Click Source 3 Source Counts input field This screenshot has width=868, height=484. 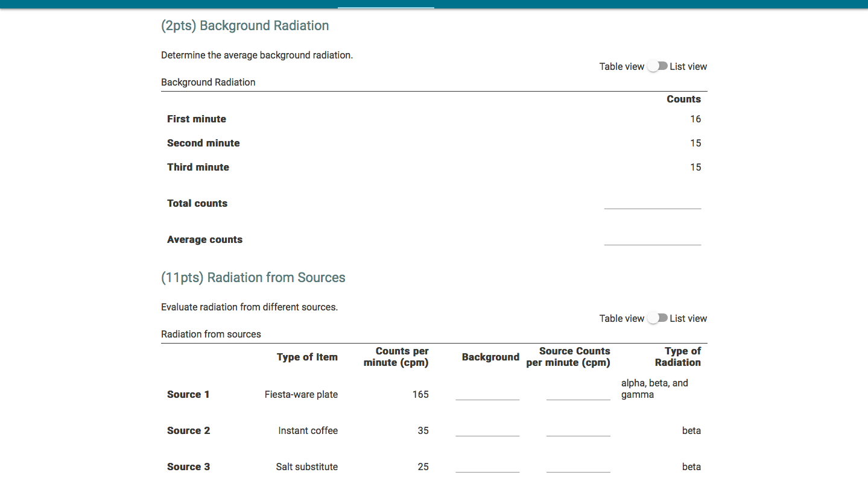(578, 466)
